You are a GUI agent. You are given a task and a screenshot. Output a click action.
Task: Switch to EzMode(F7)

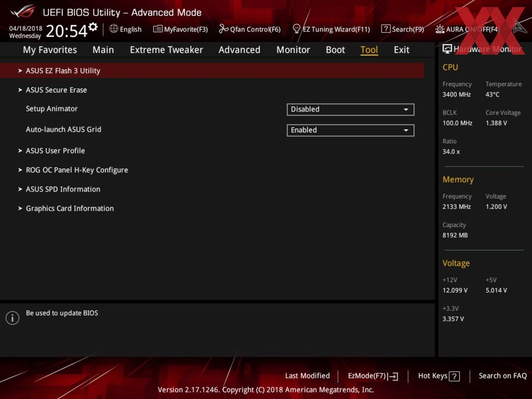(367, 376)
